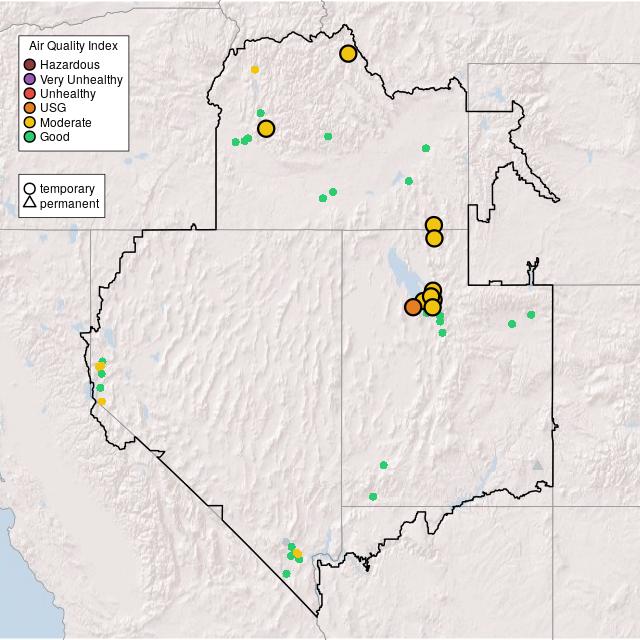
Task: Select the southernmost green monitor dot
Action: [287, 573]
